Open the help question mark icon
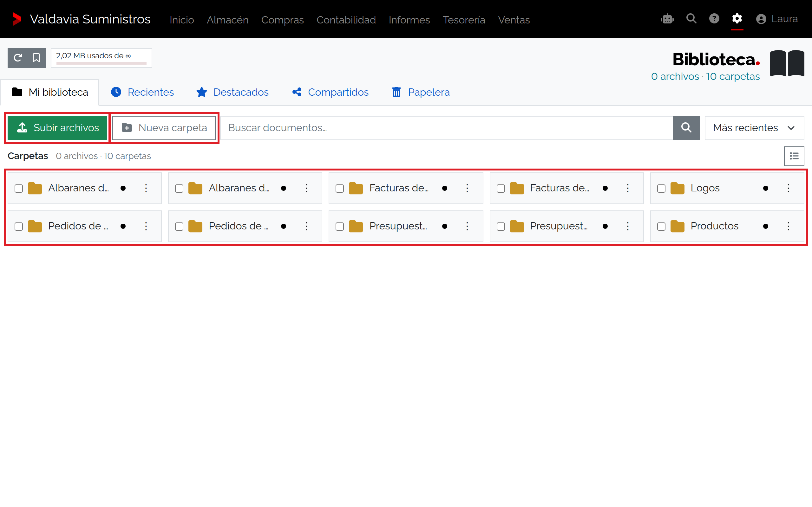812x507 pixels. pos(714,19)
